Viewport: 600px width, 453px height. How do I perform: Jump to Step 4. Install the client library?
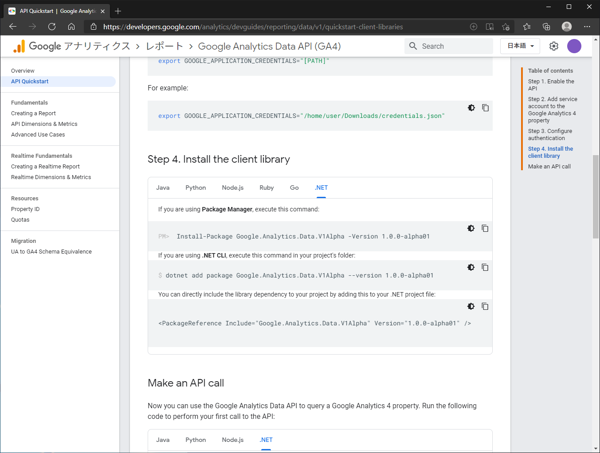550,152
